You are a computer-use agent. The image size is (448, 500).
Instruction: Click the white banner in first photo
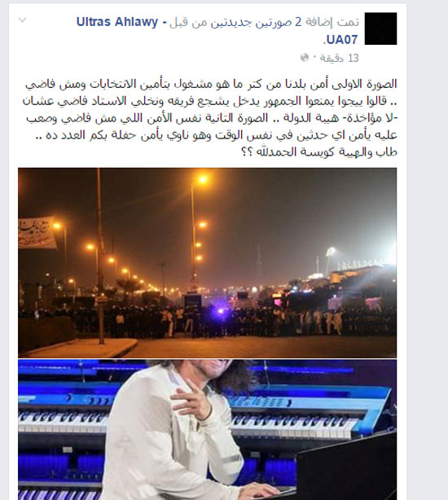pos(37,233)
